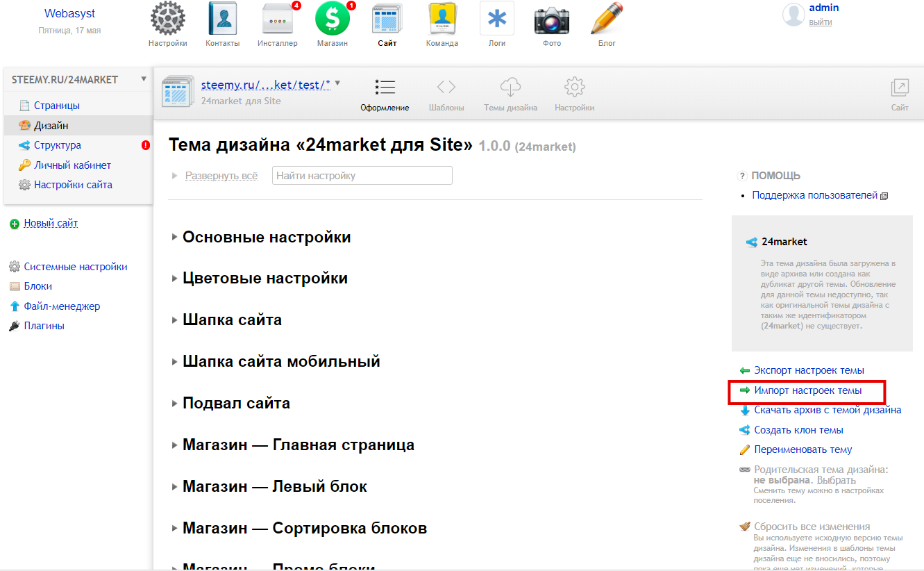
Task: Switch to the Оформление tab
Action: pyautogui.click(x=385, y=96)
